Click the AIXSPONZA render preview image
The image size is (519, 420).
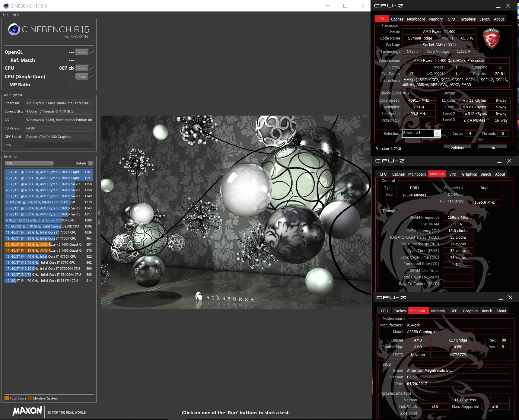pos(236,212)
